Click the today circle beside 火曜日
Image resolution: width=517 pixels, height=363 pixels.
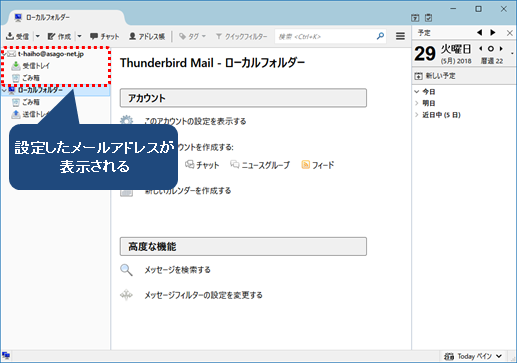coord(491,49)
